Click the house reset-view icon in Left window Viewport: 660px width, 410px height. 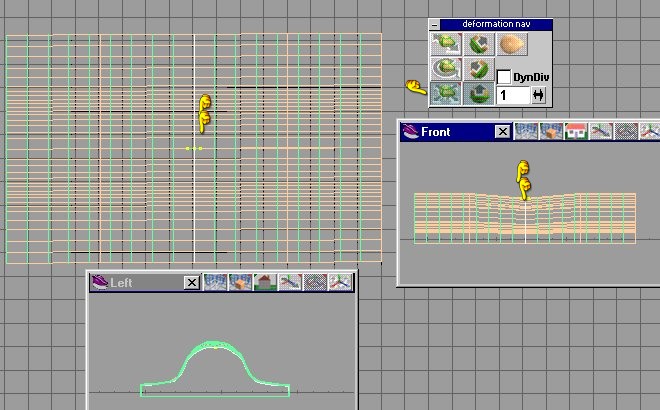click(265, 282)
